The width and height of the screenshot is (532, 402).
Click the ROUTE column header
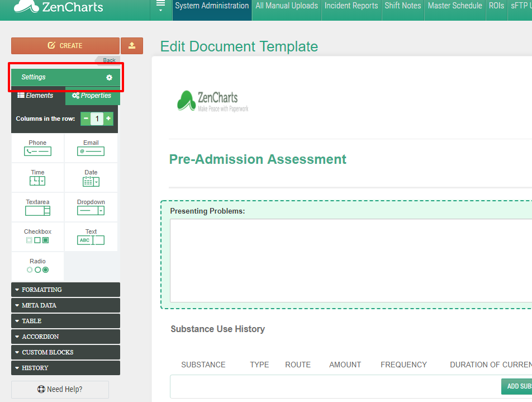[297, 365]
